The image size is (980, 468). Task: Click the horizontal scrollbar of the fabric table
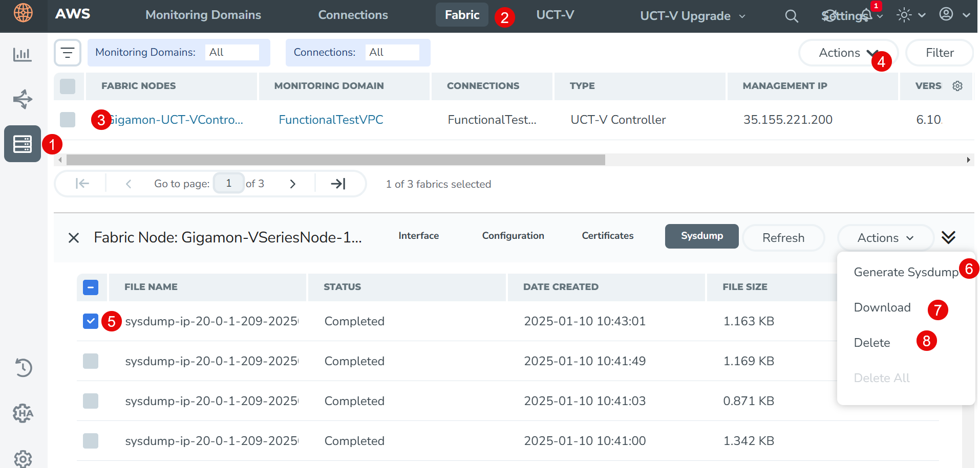(335, 160)
